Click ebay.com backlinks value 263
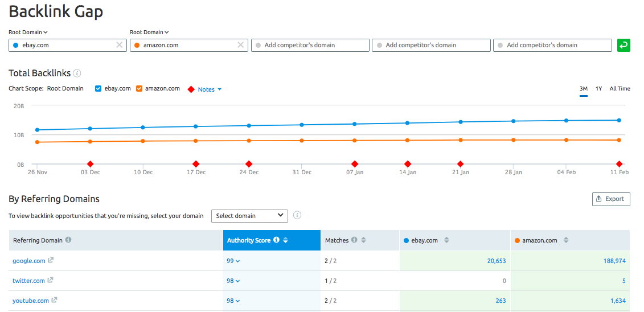This screenshot has width=644, height=312. point(501,301)
